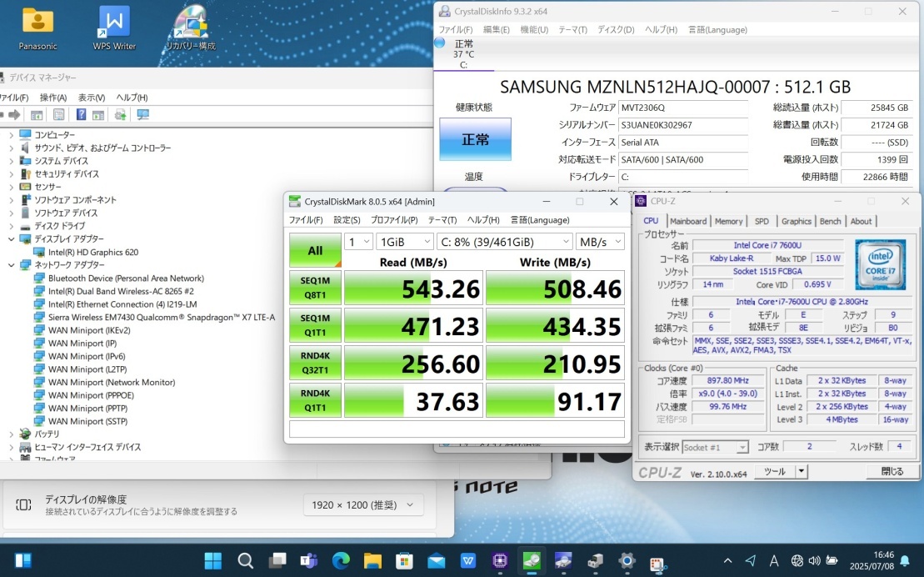Open Windows Start button on taskbar
This screenshot has height=577, width=924.
coord(212,559)
